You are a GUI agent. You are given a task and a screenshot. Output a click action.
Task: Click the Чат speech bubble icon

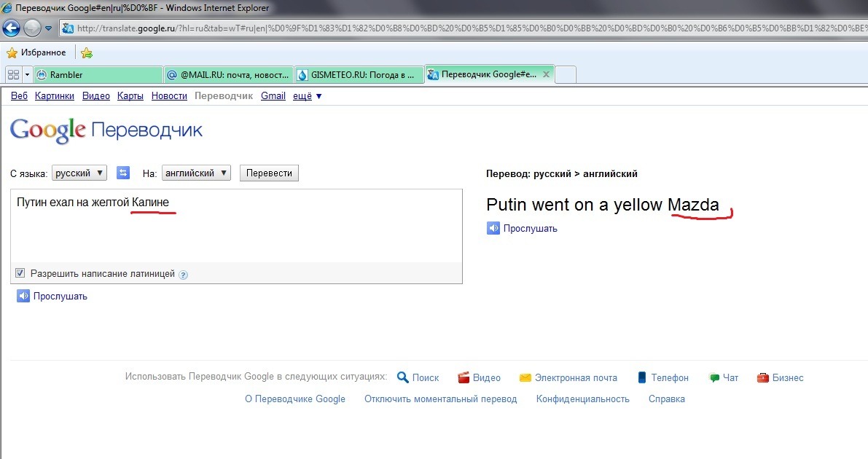click(714, 377)
